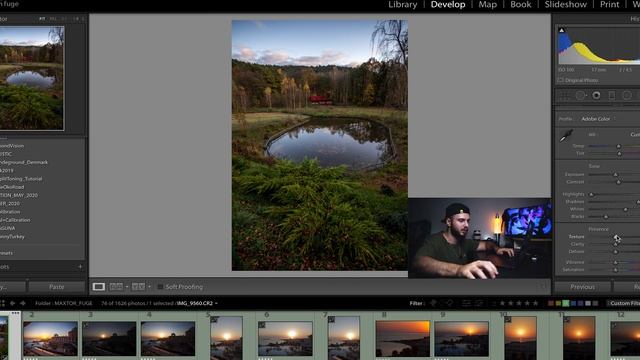Open WB preset dropdown beside eyedropper
Image resolution: width=640 pixels, height=360 pixels.
point(635,135)
